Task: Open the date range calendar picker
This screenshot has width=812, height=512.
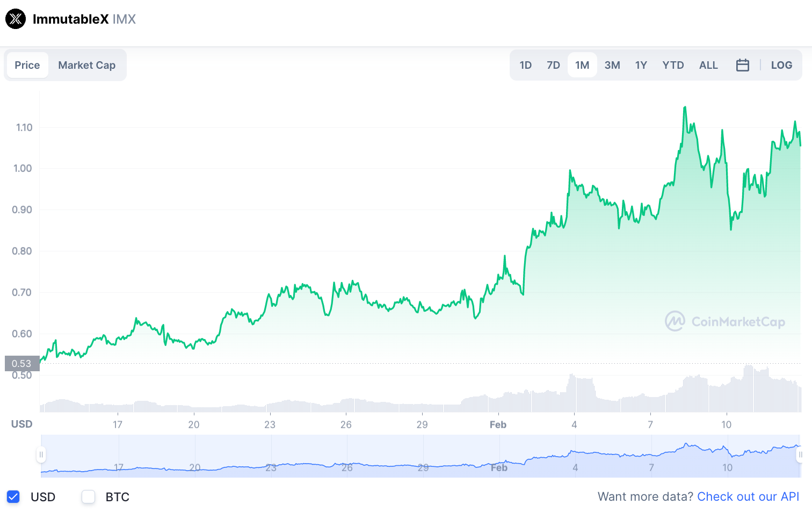Action: click(743, 64)
